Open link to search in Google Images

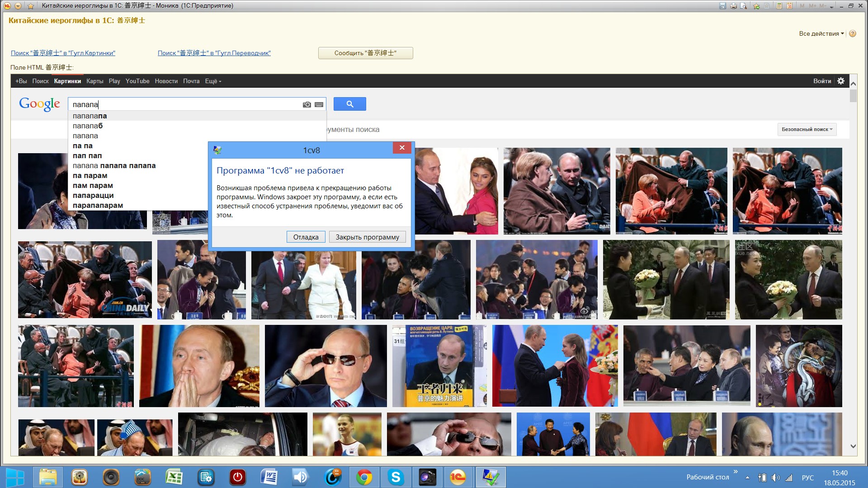(x=63, y=53)
